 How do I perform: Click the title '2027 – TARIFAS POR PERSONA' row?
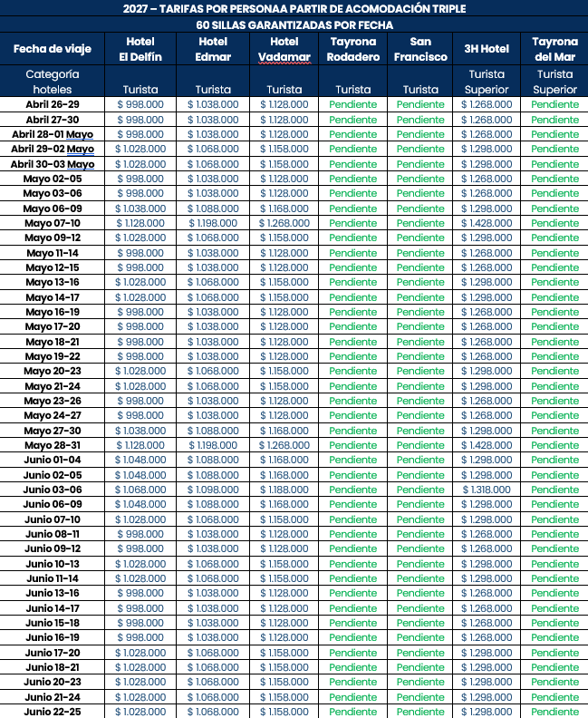[x=294, y=8]
